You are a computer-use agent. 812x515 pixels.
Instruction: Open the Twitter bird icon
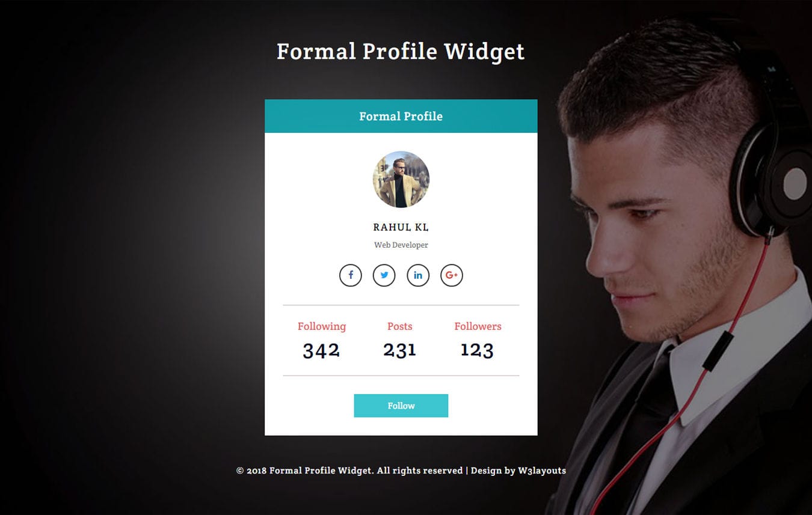tap(384, 275)
